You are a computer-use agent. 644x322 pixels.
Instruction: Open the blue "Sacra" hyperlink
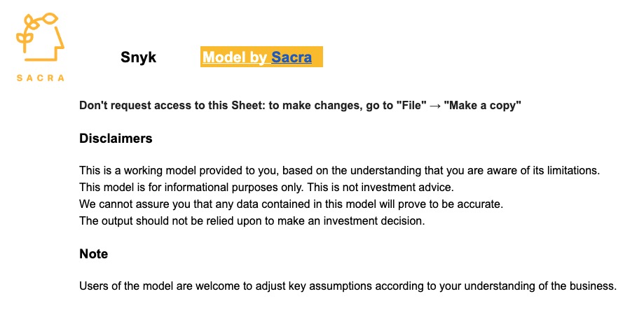coord(292,57)
